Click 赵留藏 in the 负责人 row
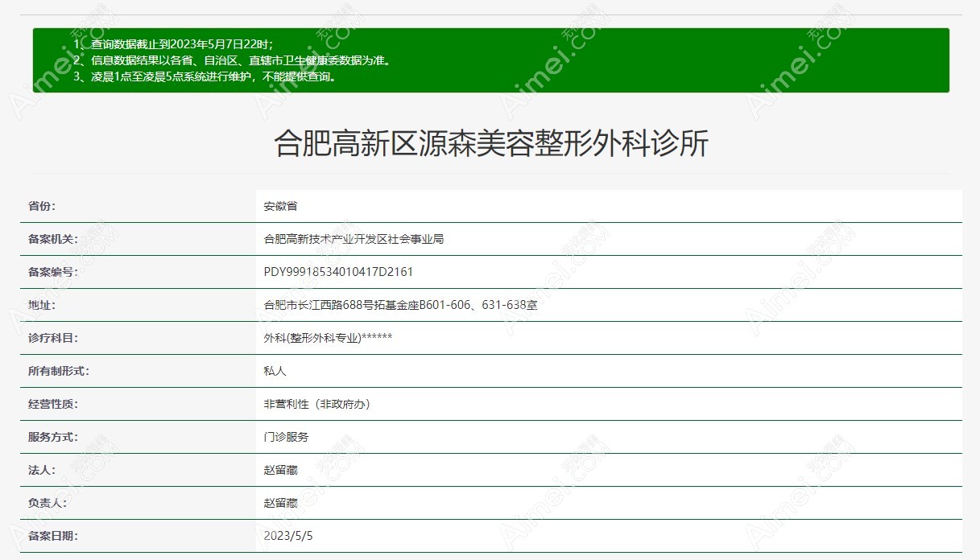This screenshot has width=980, height=560. pyautogui.click(x=280, y=503)
